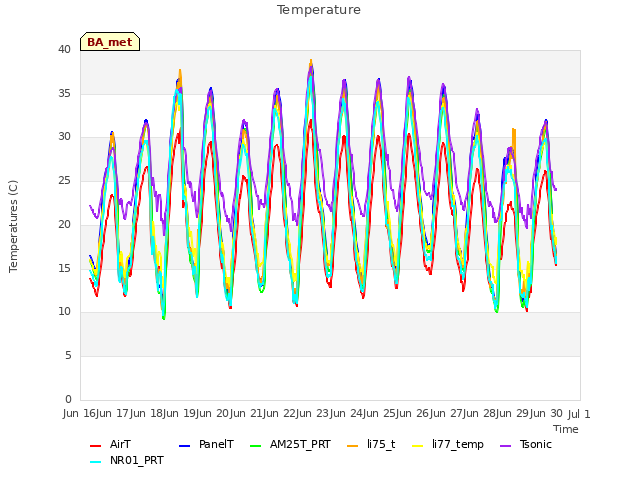
Task: Click the 25Jun x-axis tick label
Action: [x=397, y=414]
